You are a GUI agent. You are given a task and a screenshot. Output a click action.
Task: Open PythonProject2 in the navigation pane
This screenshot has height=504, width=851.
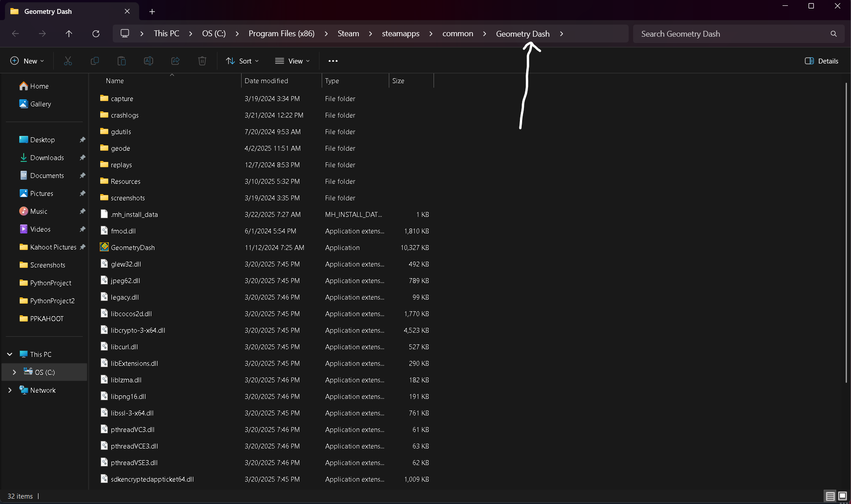tap(52, 301)
